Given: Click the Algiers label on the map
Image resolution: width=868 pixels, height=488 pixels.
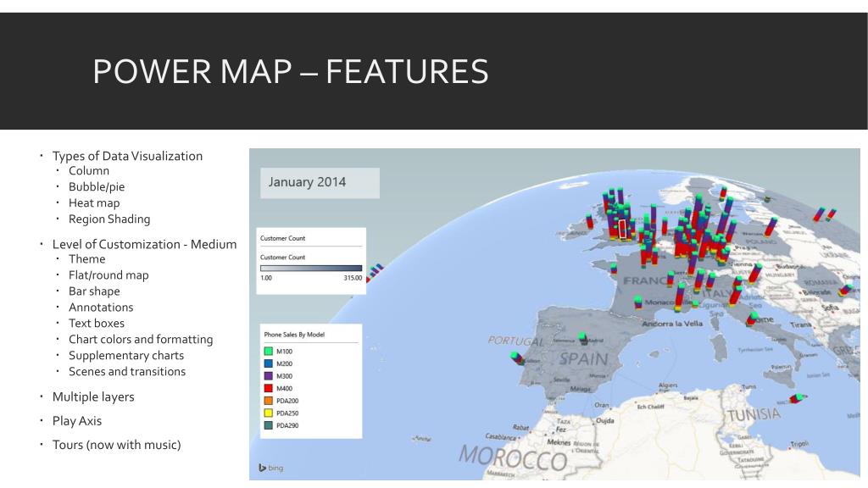Looking at the screenshot, I should 668,385.
